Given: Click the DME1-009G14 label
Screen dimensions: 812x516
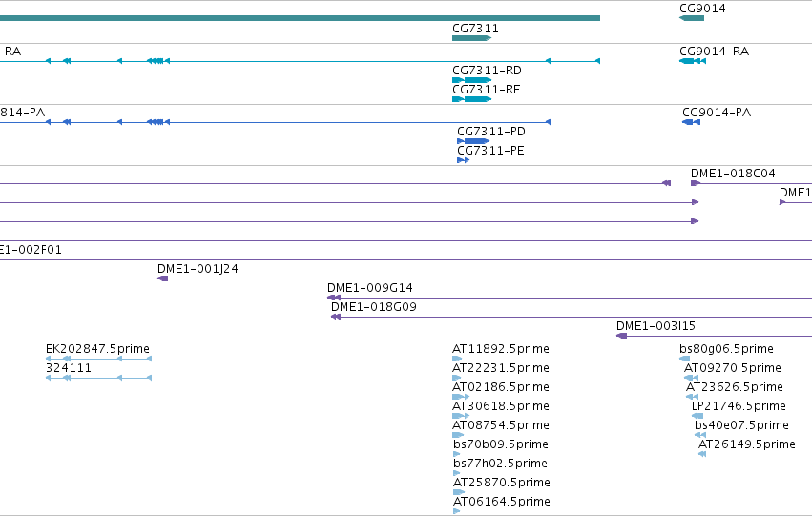Looking at the screenshot, I should pyautogui.click(x=370, y=287).
